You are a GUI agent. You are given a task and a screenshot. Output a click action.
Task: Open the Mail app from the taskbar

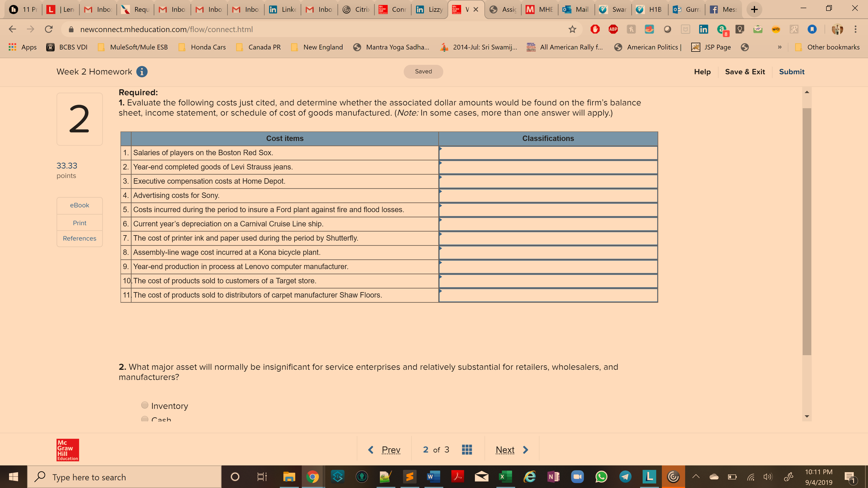tap(481, 477)
